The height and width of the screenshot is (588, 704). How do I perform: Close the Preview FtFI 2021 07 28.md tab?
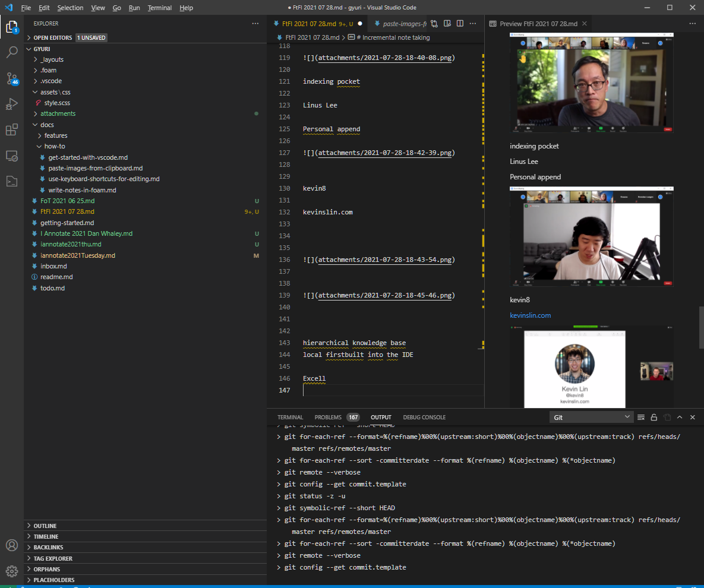pyautogui.click(x=585, y=24)
